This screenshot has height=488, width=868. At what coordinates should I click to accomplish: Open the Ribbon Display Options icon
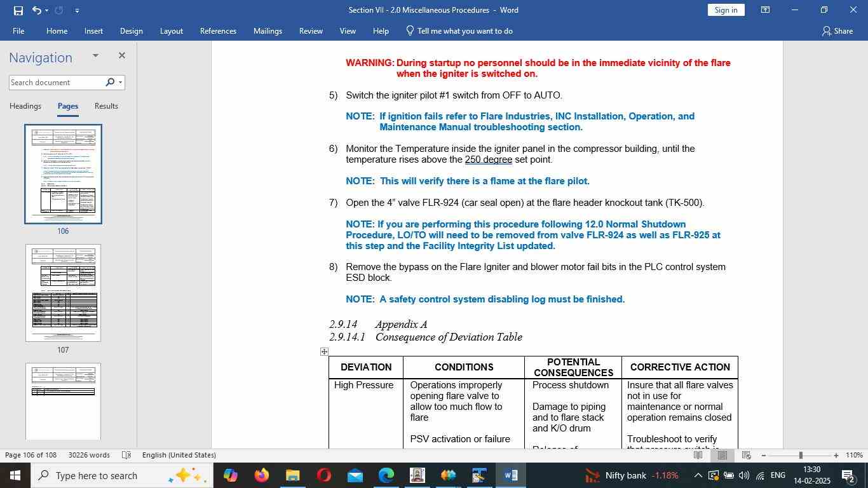(766, 10)
